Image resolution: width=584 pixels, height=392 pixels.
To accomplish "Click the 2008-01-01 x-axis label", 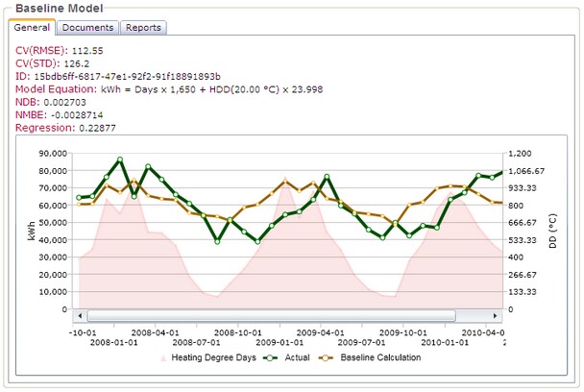I will pyautogui.click(x=114, y=342).
